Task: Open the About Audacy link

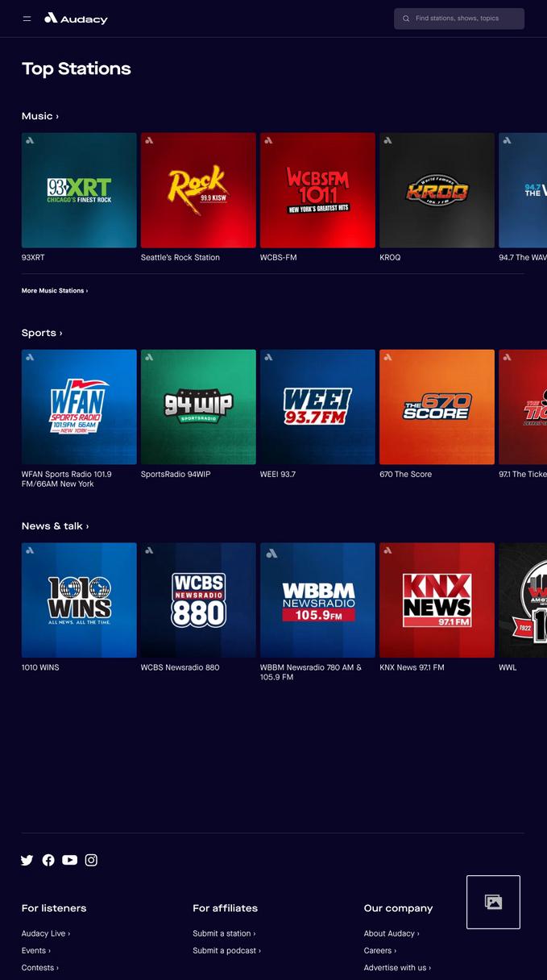Action: tap(392, 934)
